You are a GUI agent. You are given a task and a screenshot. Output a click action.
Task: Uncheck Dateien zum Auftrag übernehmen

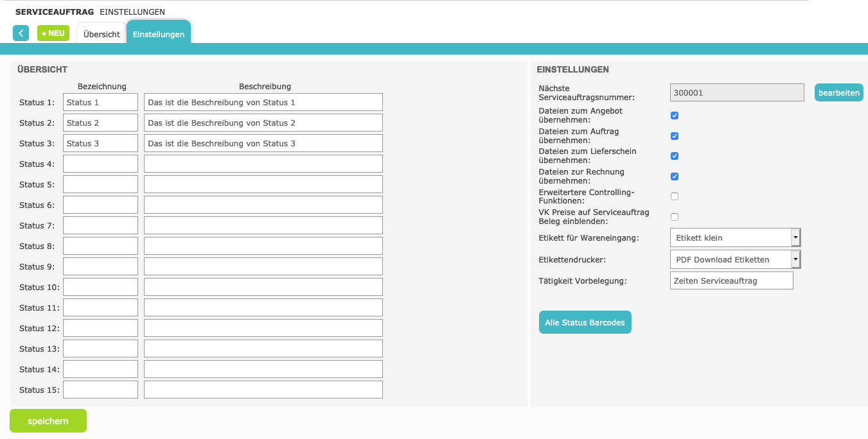coord(675,136)
